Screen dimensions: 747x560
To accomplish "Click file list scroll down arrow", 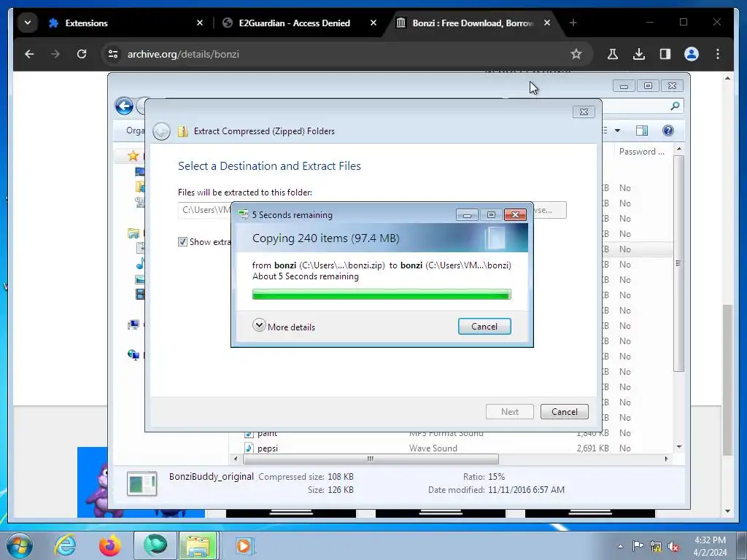I will [x=679, y=447].
